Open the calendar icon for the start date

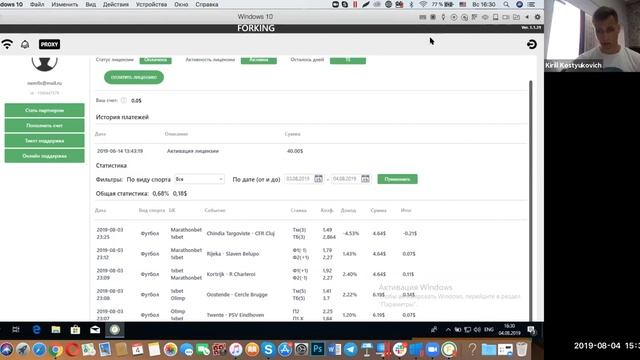318,179
